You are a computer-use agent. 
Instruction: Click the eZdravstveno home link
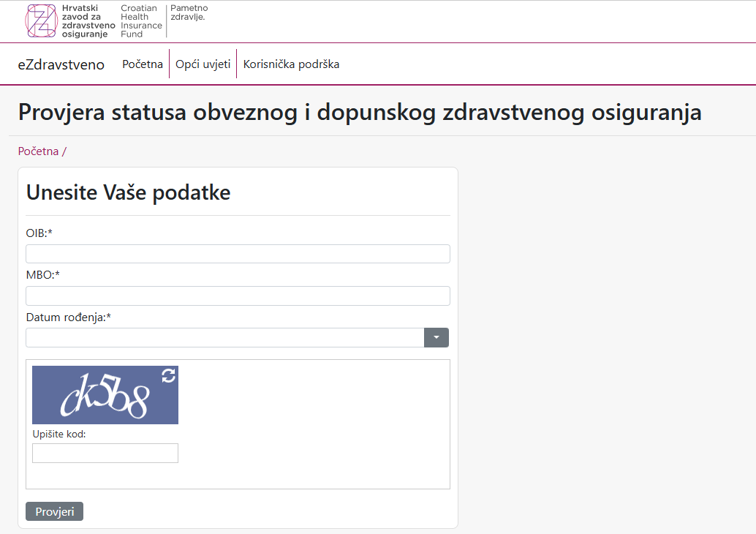(60, 64)
